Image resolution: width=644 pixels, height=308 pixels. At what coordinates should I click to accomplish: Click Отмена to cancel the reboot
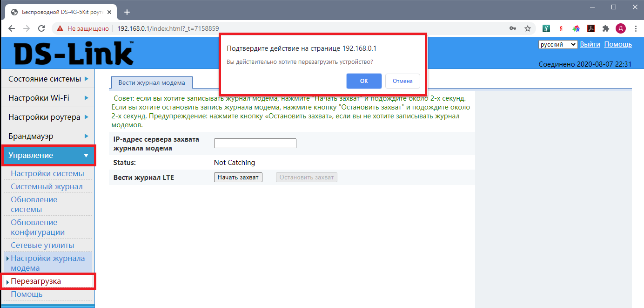click(x=402, y=81)
